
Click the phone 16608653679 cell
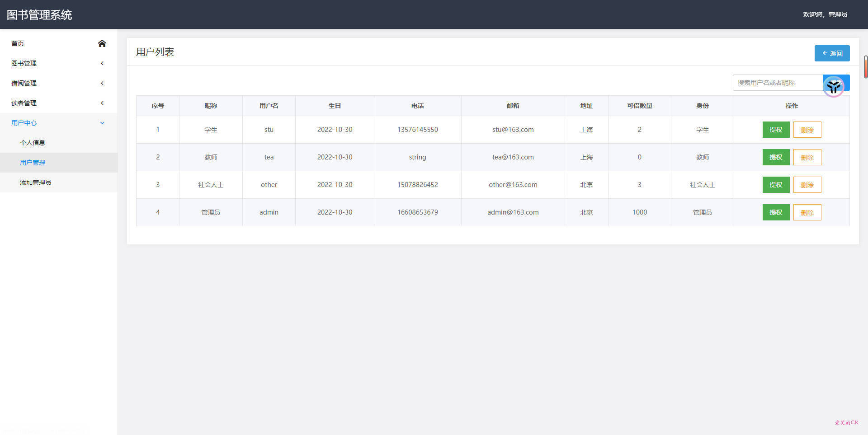pyautogui.click(x=418, y=212)
